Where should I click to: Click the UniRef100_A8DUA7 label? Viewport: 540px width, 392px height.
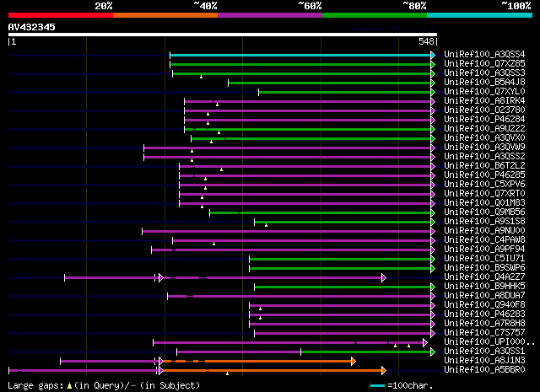click(x=484, y=296)
